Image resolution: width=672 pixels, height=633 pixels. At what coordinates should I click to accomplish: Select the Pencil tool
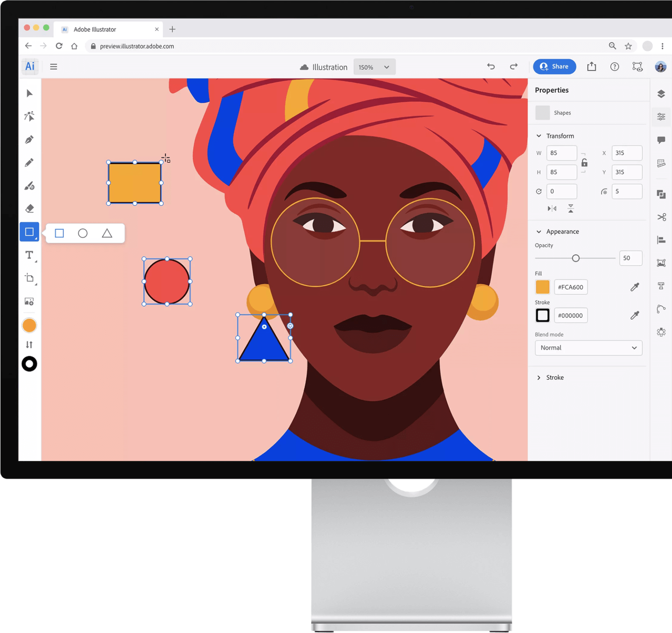point(29,162)
